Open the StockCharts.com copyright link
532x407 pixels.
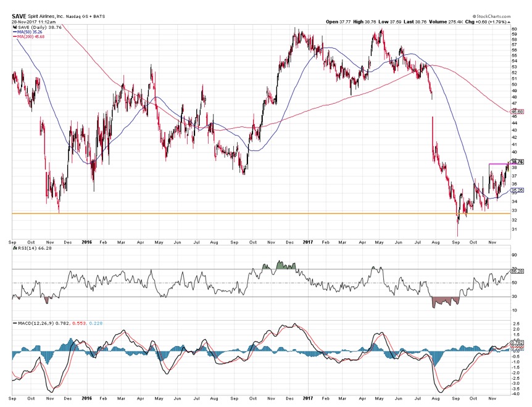coord(492,16)
